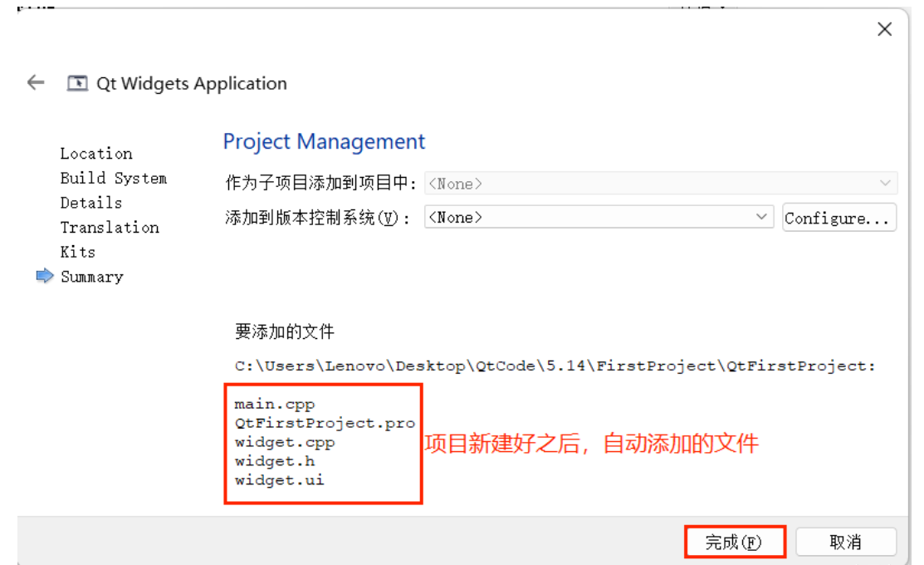Click the Project Management heading
This screenshot has height=565, width=924.
[324, 141]
